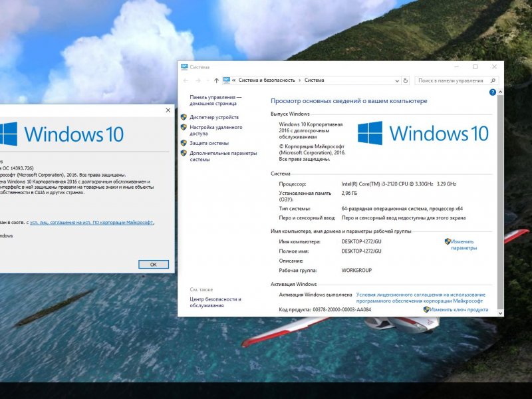Click the product code "00378-20000-00003-AA084"
This screenshot has width=532, height=399.
pos(342,309)
